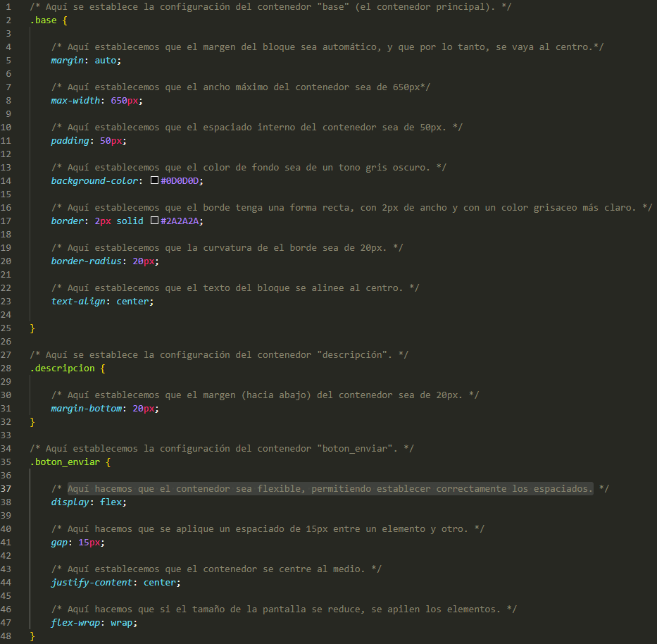Click the justify-content property name

92,583
